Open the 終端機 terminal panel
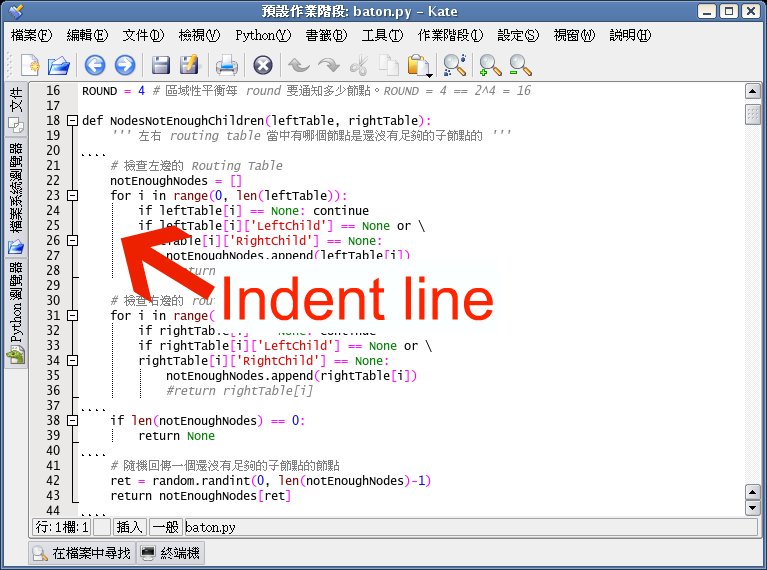This screenshot has height=570, width=767. coord(170,553)
